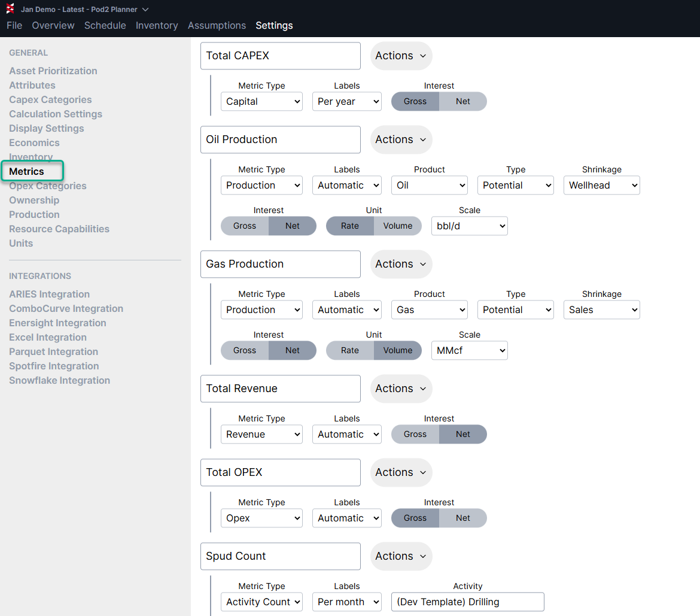Open Oil Production Scale dropdown bbl/d

coord(469,226)
